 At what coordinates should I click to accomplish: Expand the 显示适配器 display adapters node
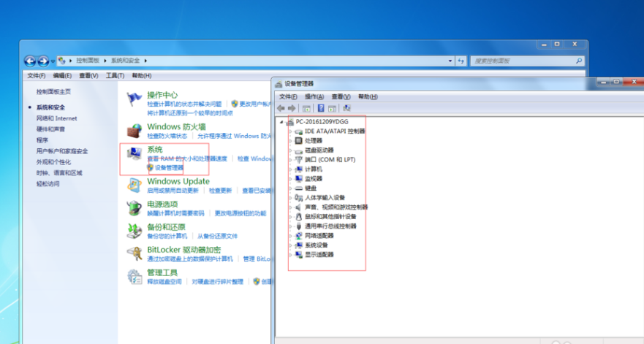pos(291,255)
